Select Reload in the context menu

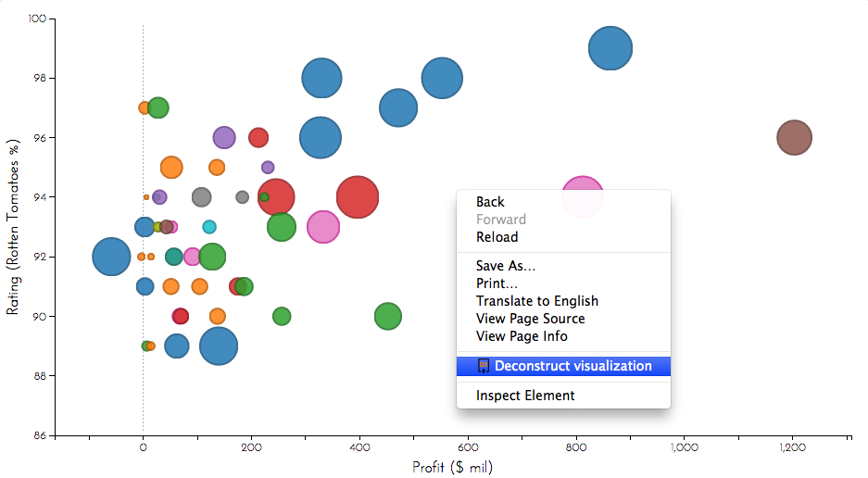pos(497,237)
